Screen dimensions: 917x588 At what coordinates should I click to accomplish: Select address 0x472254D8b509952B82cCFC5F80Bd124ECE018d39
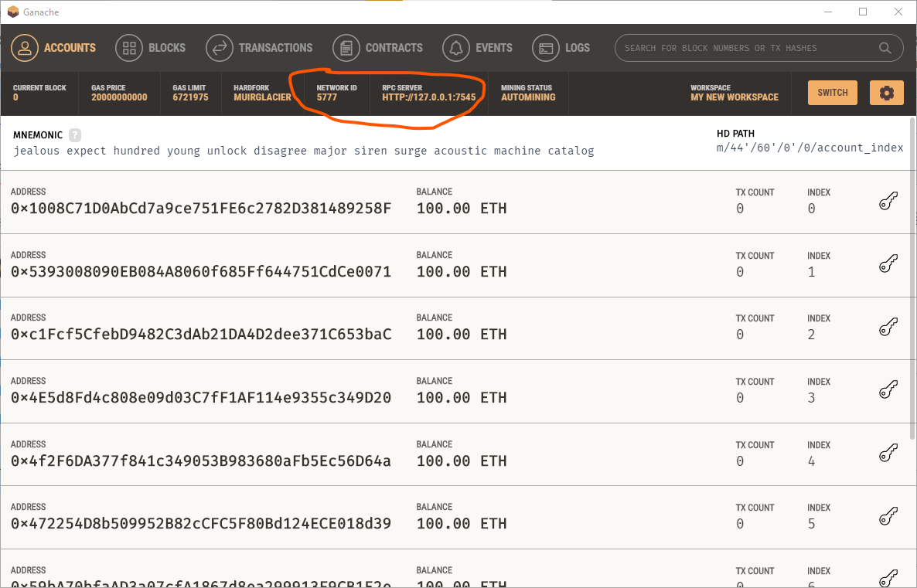200,524
